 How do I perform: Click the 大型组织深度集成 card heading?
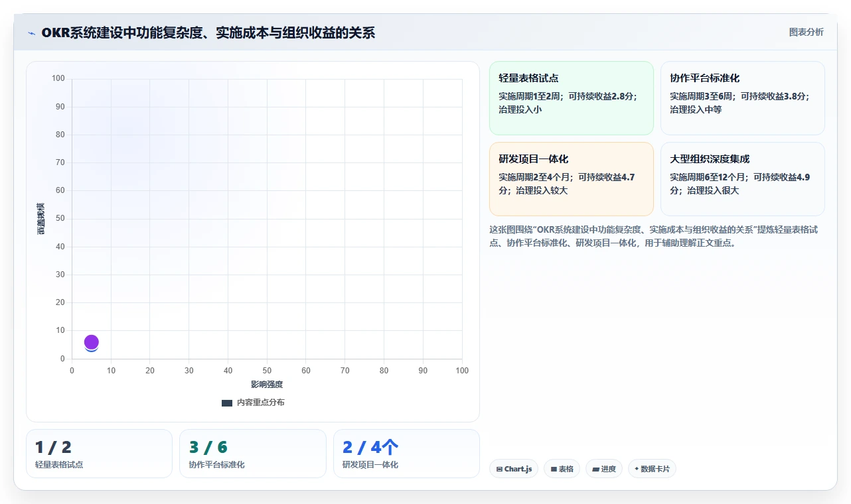[710, 159]
